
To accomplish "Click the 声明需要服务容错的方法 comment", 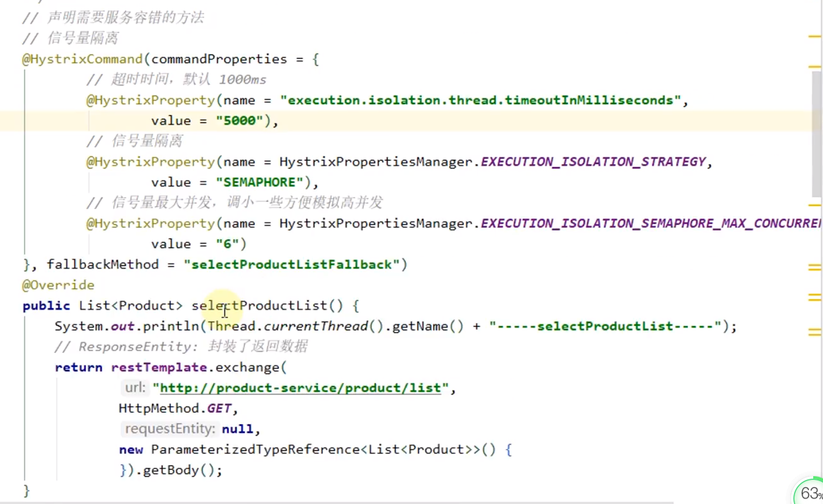I will coord(113,18).
